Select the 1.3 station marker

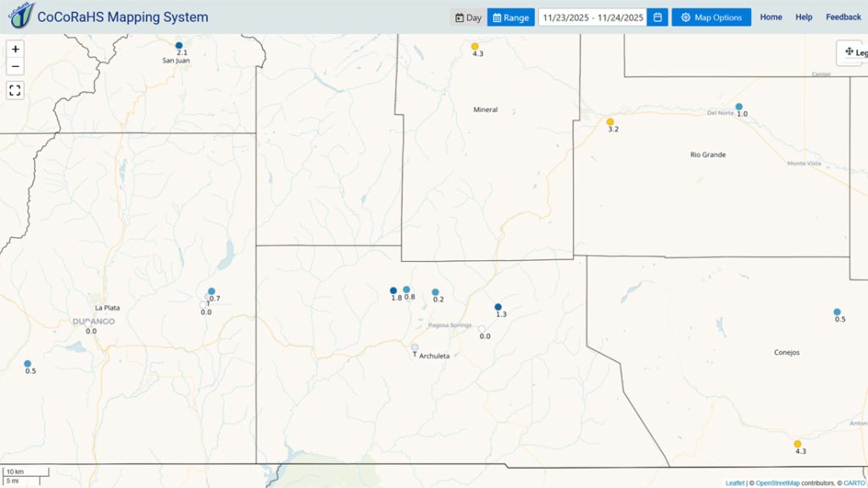click(x=498, y=307)
